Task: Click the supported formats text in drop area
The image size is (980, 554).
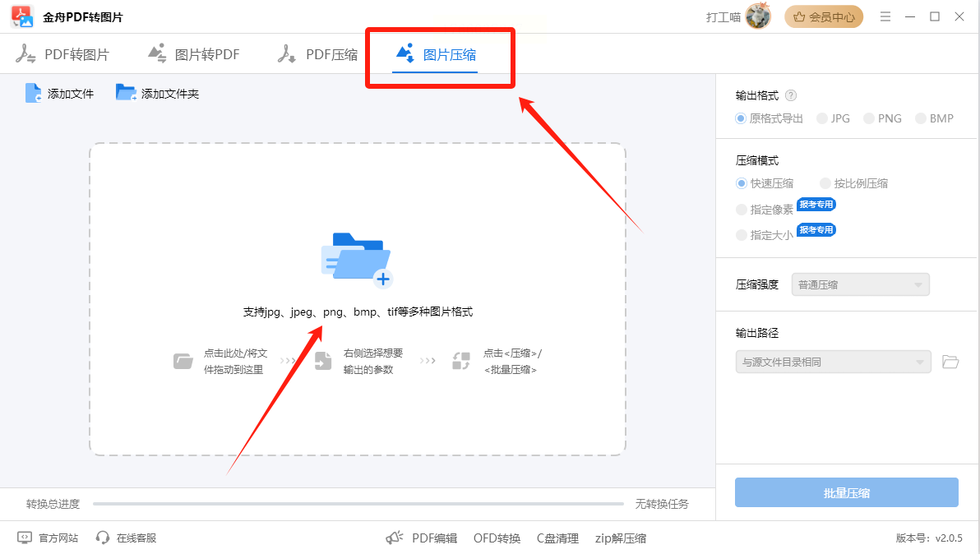Action: [x=358, y=312]
